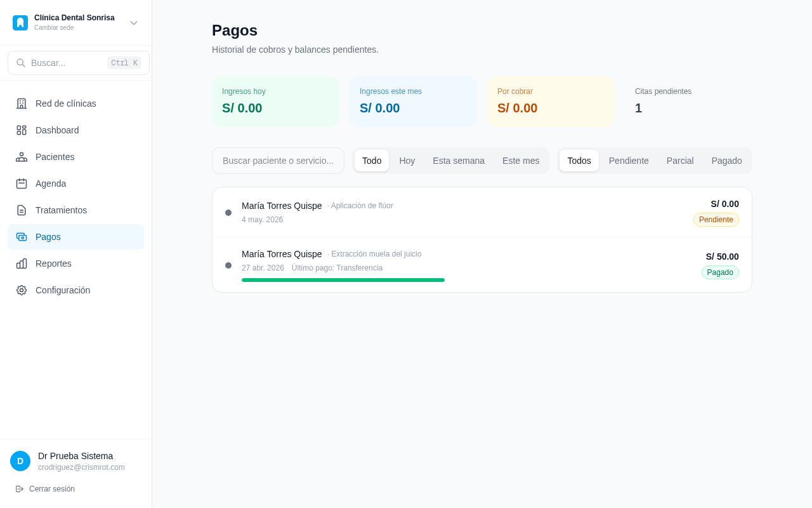Click the Pacientes people icon
Viewport: 812px width, 508px height.
click(x=22, y=157)
